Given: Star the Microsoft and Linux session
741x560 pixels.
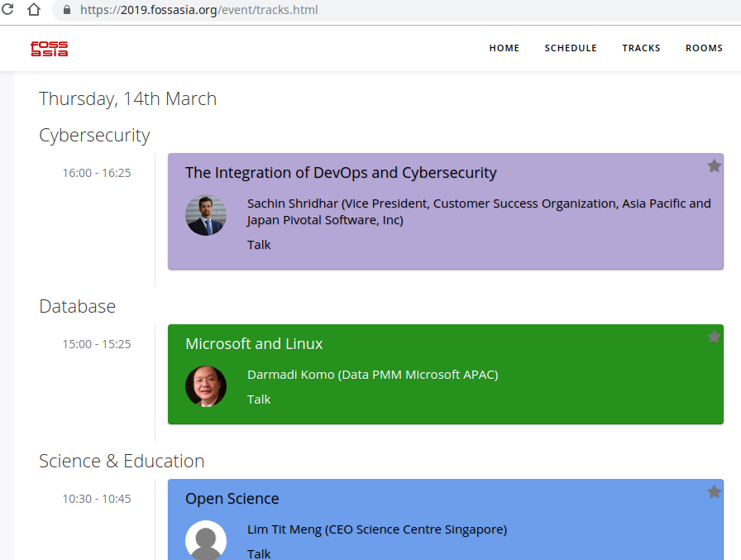Looking at the screenshot, I should (x=714, y=337).
